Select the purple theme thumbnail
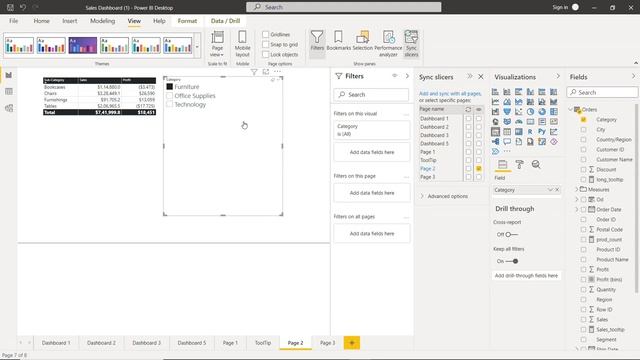This screenshot has width=640, height=360. [x=82, y=45]
